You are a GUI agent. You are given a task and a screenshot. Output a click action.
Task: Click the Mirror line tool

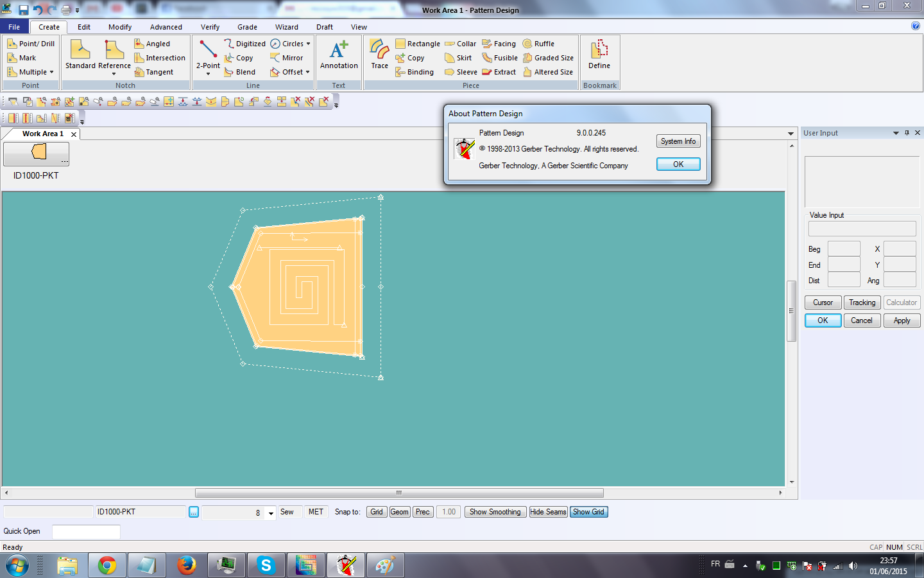coord(287,58)
